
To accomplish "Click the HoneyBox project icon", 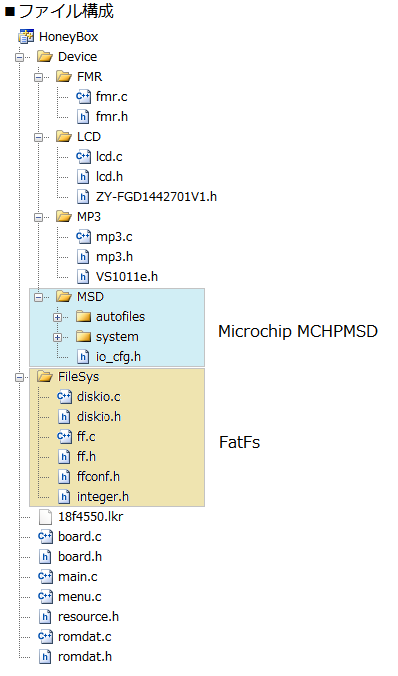I will 26,37.
